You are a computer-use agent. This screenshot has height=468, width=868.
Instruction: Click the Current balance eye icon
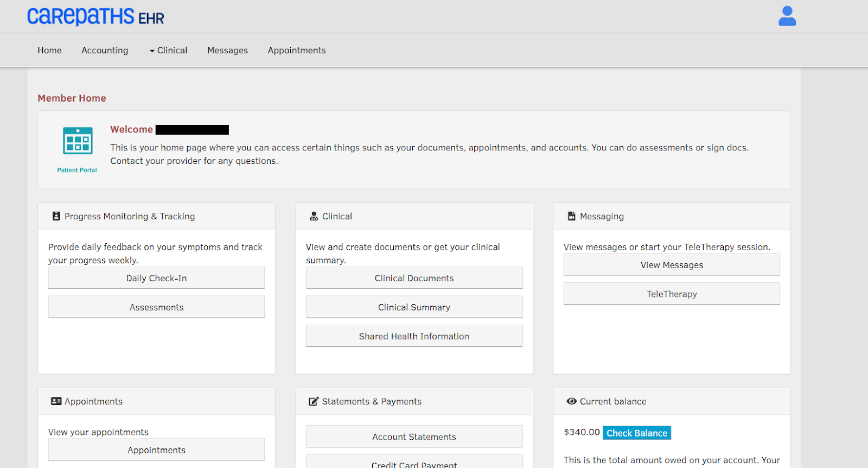point(571,401)
